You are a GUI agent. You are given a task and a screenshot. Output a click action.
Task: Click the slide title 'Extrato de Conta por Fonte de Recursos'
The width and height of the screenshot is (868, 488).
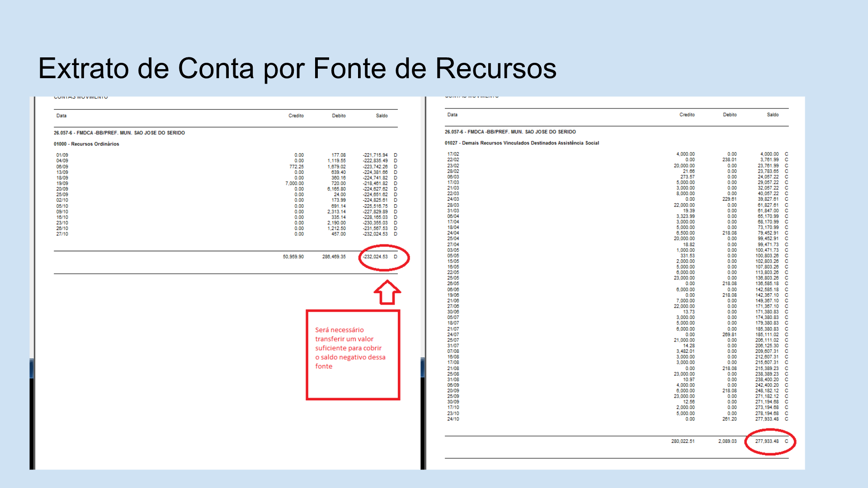(x=297, y=69)
